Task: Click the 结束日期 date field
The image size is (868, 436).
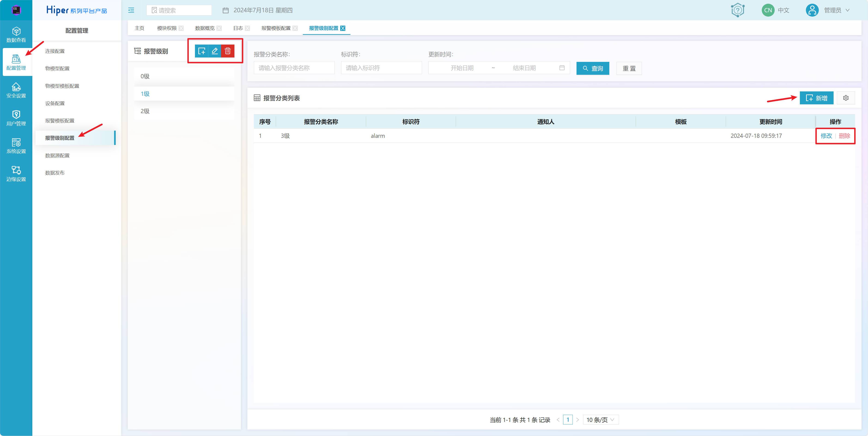Action: click(x=524, y=68)
